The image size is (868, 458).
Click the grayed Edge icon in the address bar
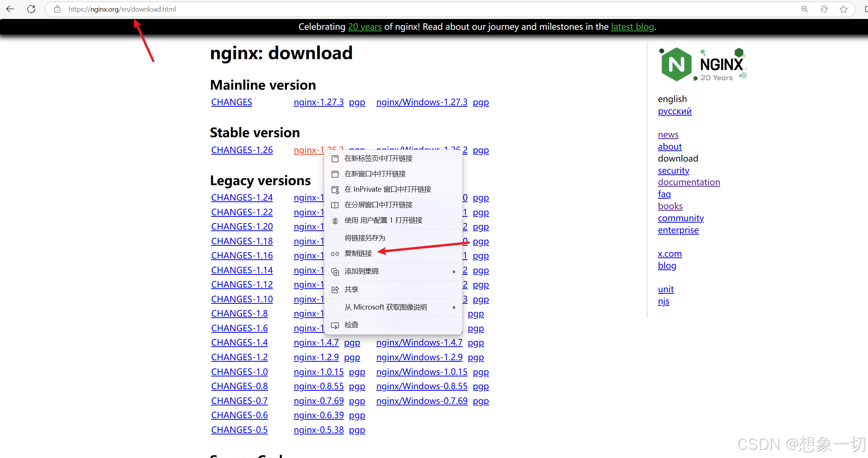click(x=824, y=9)
